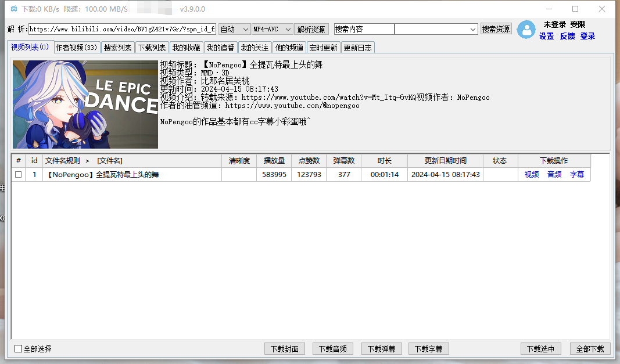Maximize the downloader window
Viewport: 620px width, 364px height.
coord(575,9)
